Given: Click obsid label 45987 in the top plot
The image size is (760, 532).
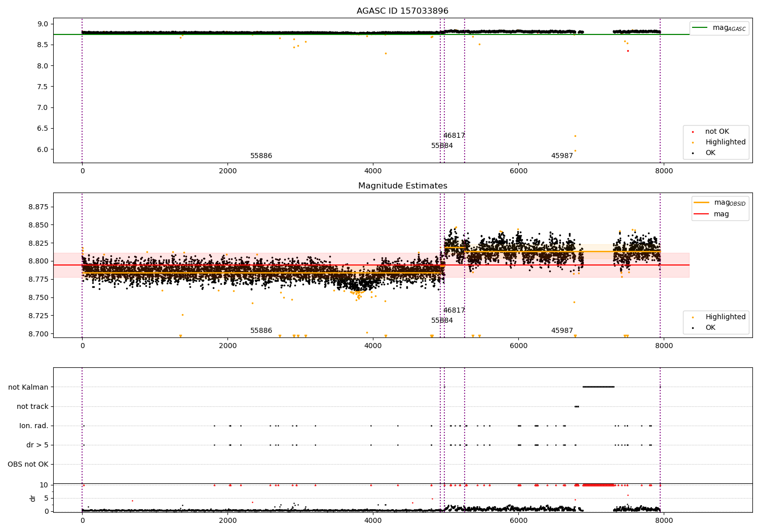Looking at the screenshot, I should coord(562,156).
